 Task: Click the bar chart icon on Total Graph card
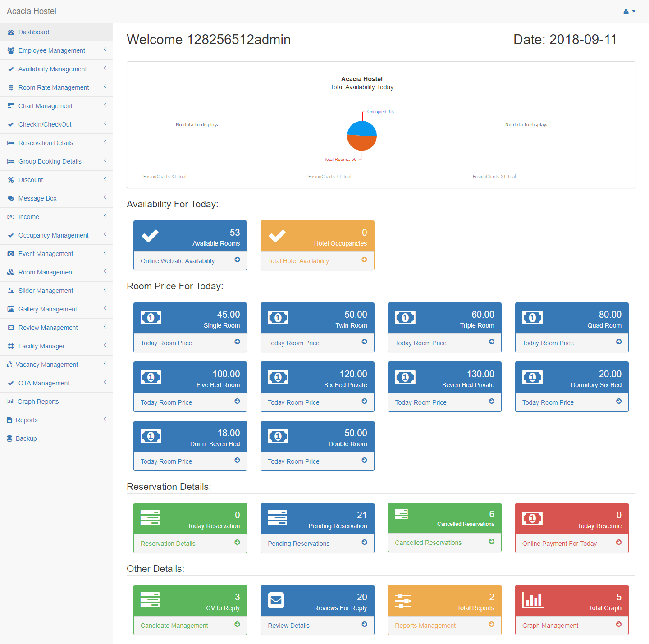coord(532,600)
